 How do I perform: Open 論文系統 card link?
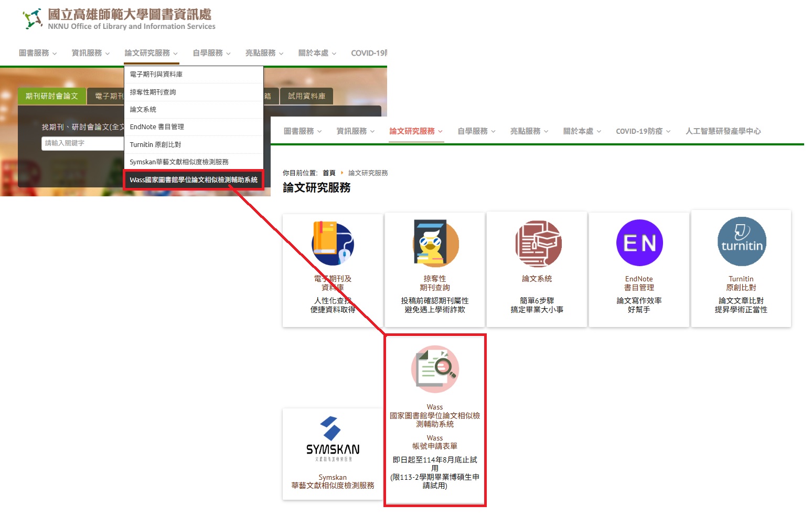[537, 279]
